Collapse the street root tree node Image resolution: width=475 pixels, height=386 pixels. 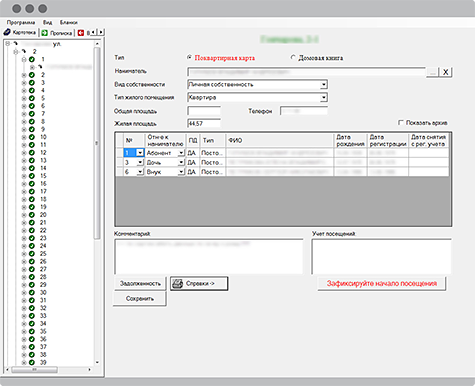pyautogui.click(x=8, y=44)
